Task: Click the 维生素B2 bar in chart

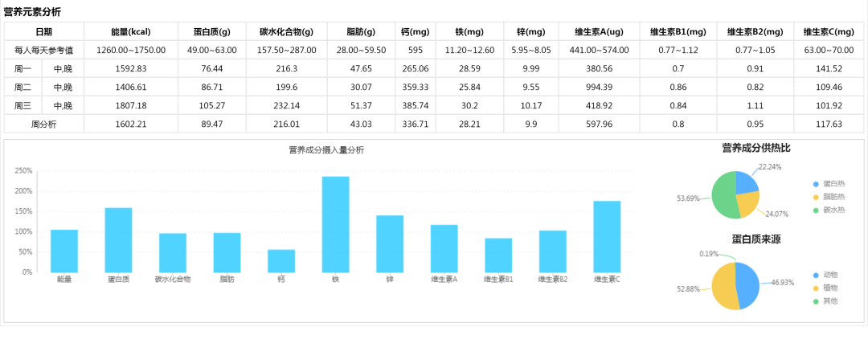Action: click(552, 251)
